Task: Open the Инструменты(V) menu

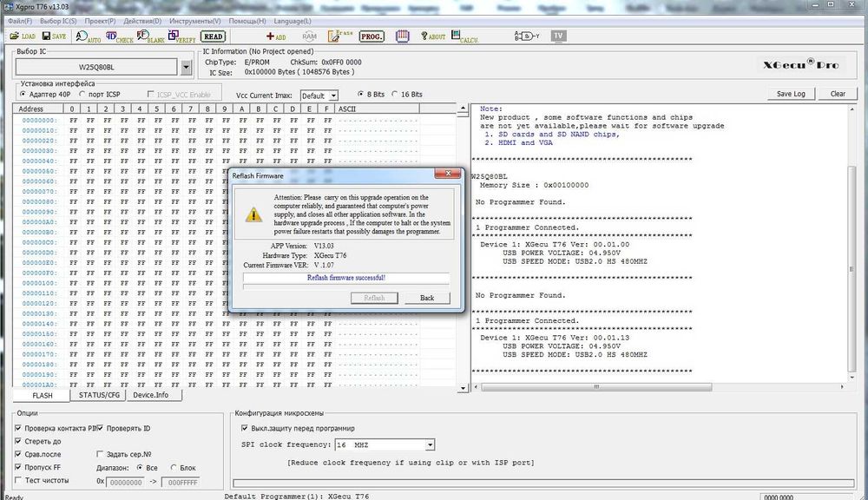Action: click(x=194, y=21)
